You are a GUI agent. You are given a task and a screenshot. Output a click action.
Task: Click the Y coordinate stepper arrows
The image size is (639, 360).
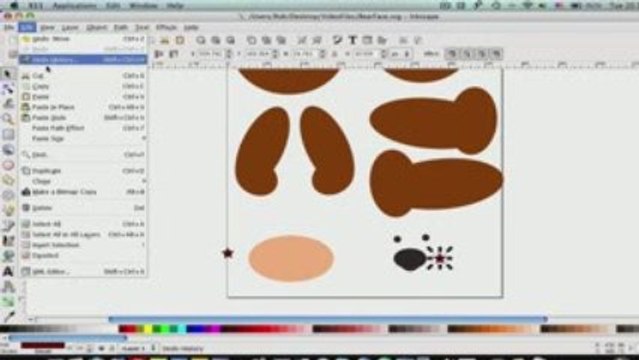pos(275,54)
